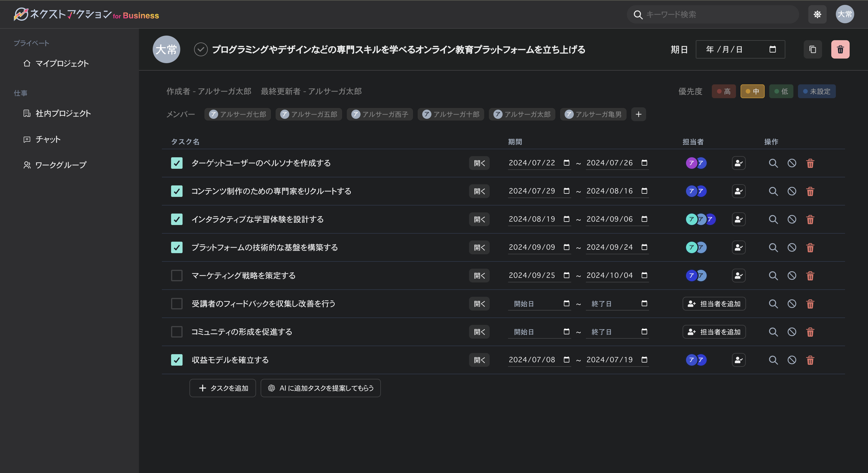Delete the プラットフォームの技術的な基盤を構築する task
868x473 pixels.
click(810, 248)
